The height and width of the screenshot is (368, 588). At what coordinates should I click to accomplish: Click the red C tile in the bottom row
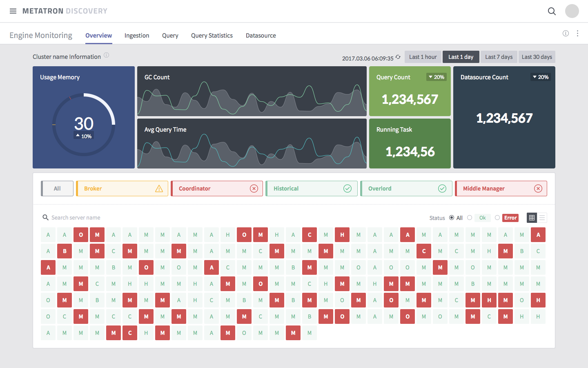point(130,333)
